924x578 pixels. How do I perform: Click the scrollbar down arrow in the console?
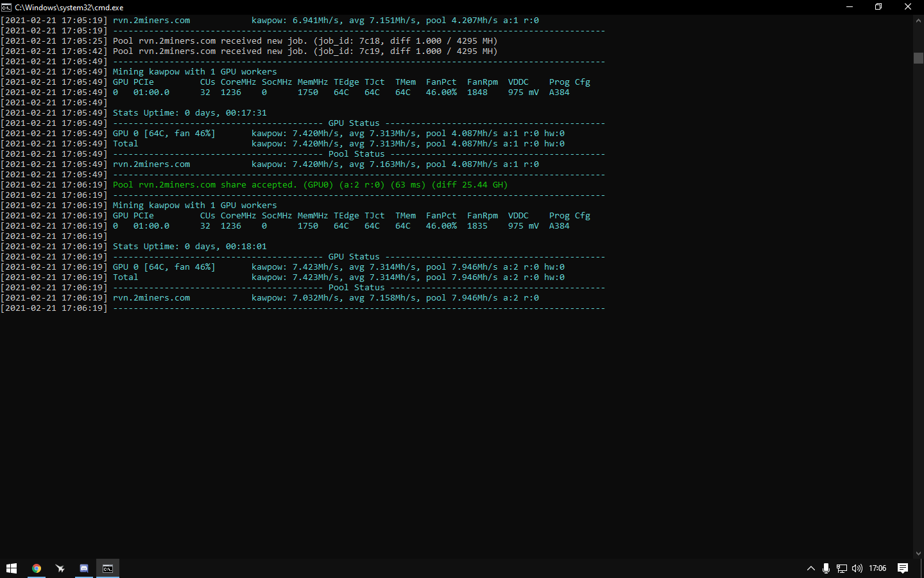[x=918, y=554]
